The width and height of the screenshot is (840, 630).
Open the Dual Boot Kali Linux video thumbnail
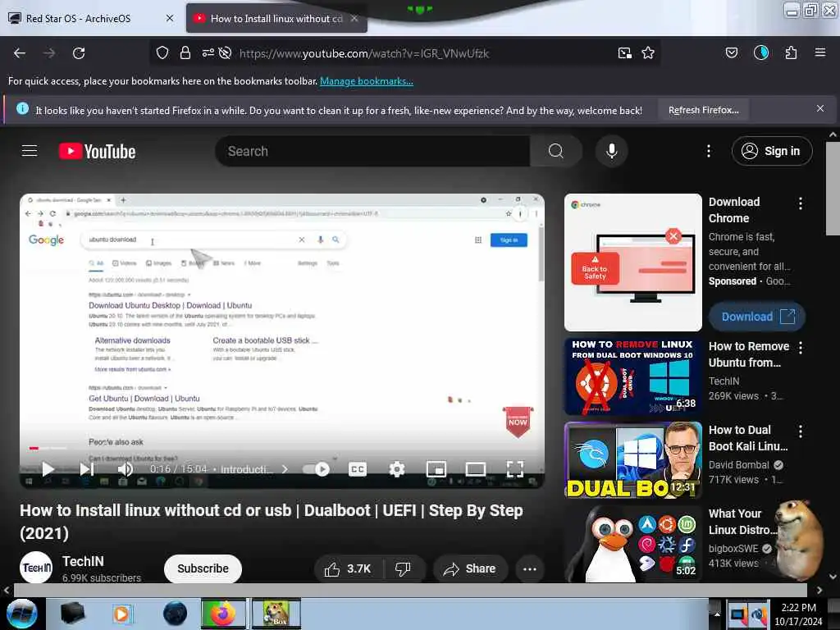click(x=632, y=460)
